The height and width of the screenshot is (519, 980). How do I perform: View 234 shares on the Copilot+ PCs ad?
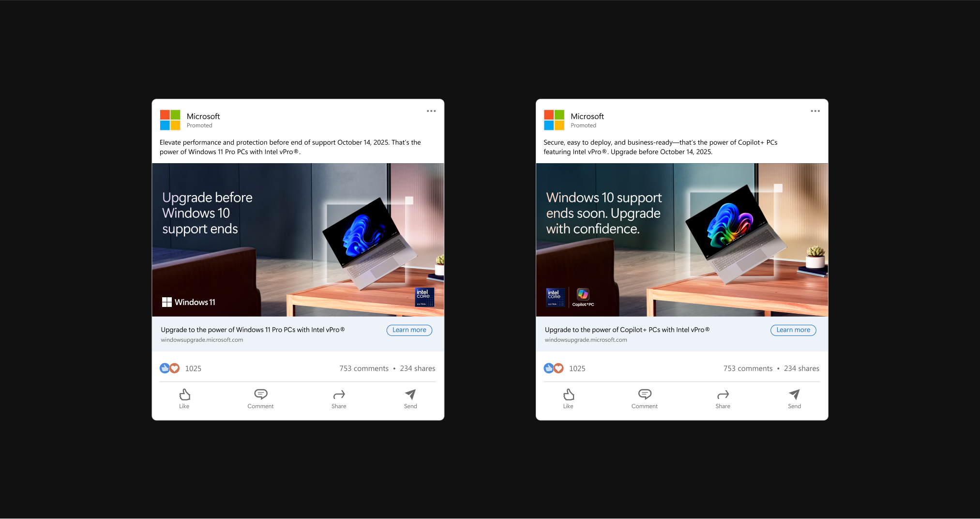(801, 368)
